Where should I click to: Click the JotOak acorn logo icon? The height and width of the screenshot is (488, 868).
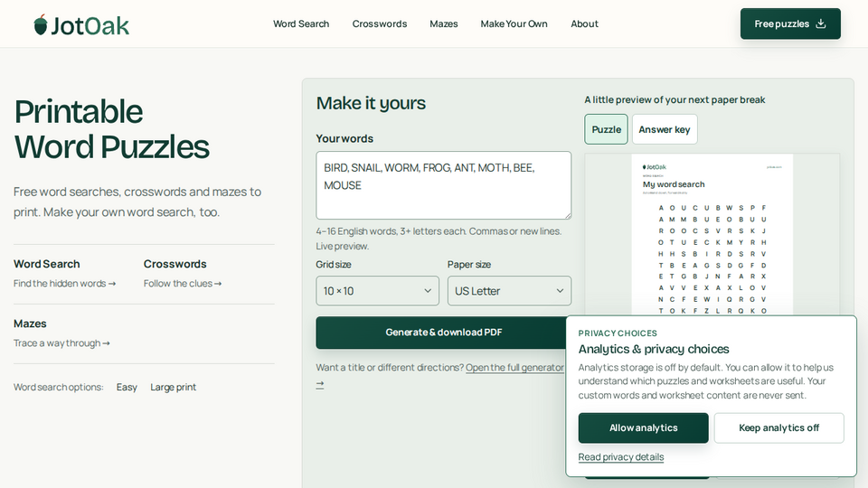(41, 25)
